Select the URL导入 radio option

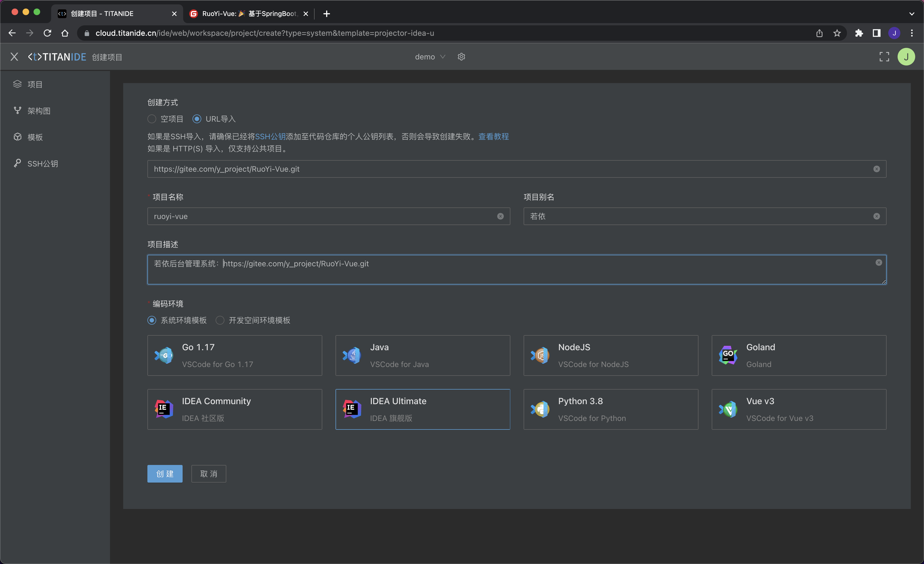(x=197, y=119)
